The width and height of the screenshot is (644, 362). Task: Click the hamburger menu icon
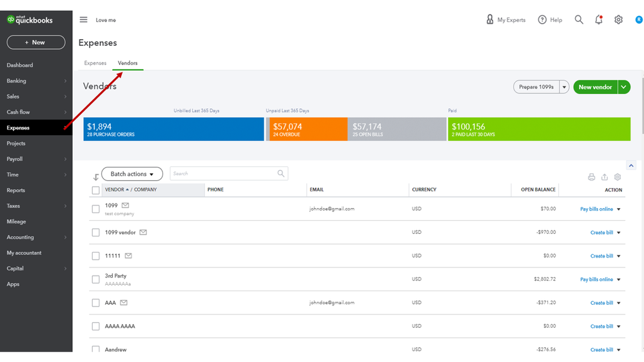pos(83,20)
